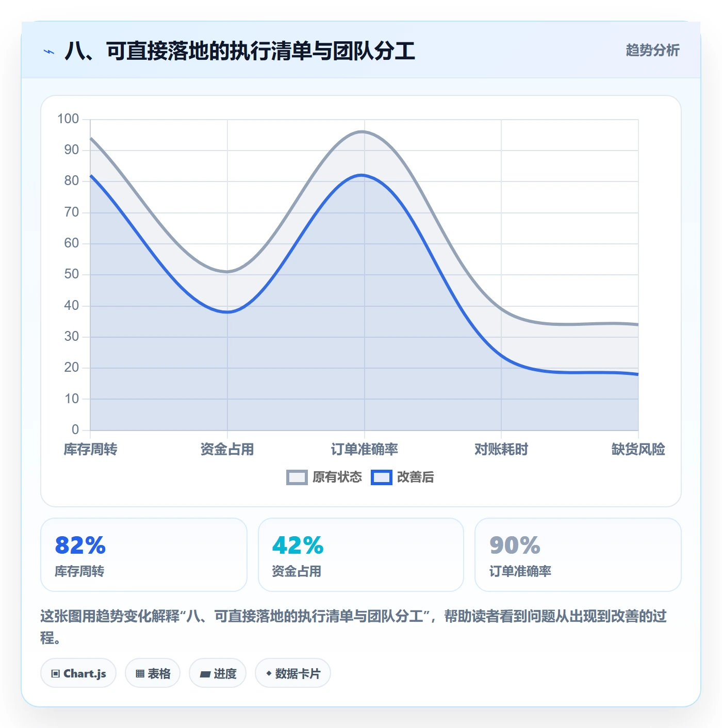The image size is (722, 728).
Task: Click the 缺货风险 x-axis label
Action: (x=638, y=450)
